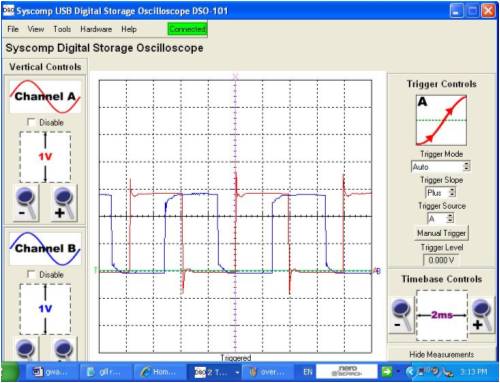
Task: Increase timebase with plus magnifier
Action: point(481,315)
